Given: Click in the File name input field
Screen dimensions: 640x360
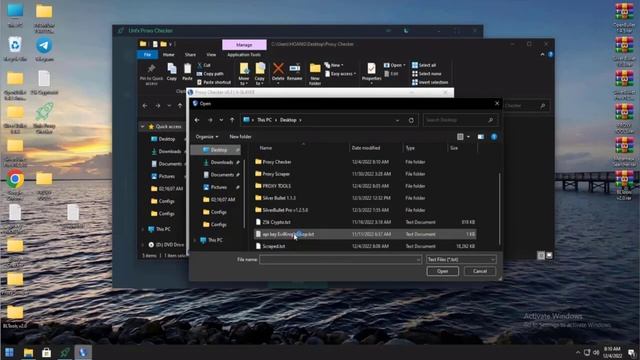Looking at the screenshot, I should pos(340,260).
